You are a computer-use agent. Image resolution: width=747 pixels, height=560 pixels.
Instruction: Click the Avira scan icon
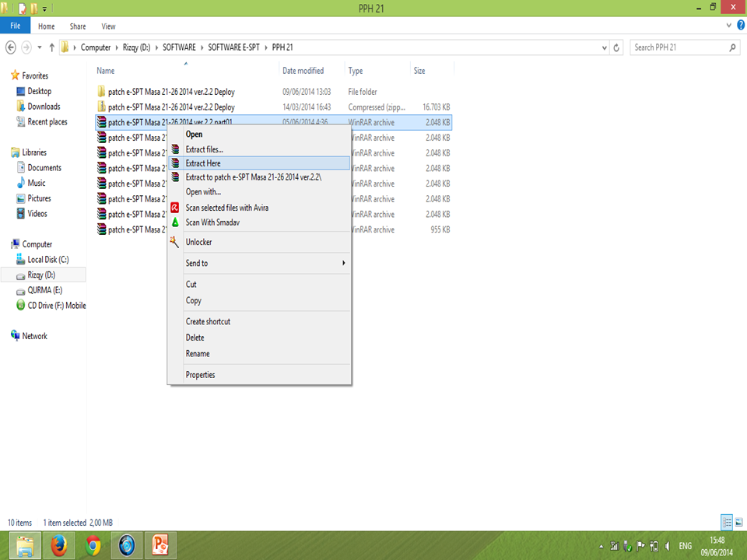pyautogui.click(x=175, y=208)
